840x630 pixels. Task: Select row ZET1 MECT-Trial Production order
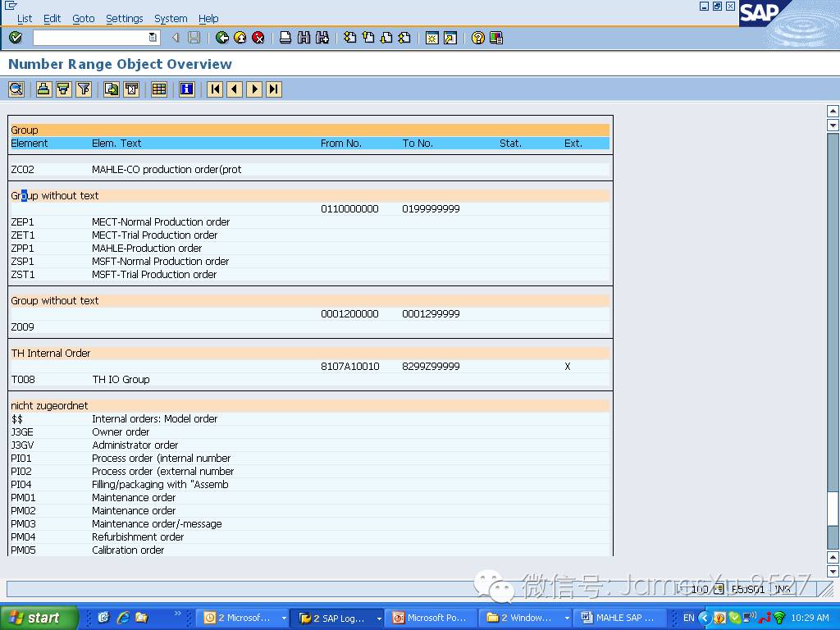[310, 235]
